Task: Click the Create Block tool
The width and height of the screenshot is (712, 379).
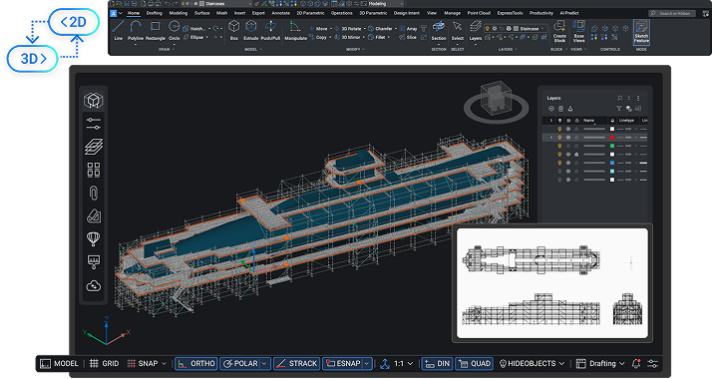Action: pyautogui.click(x=559, y=31)
